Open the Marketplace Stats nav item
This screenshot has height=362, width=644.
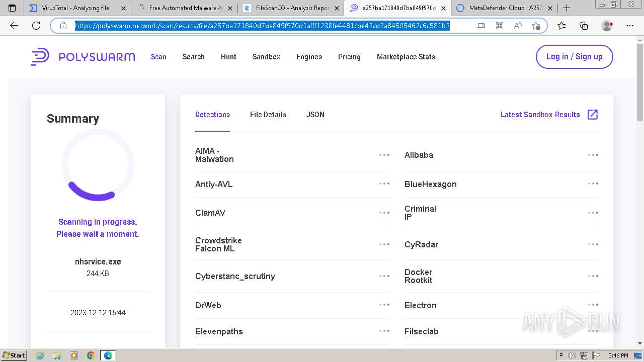(406, 57)
